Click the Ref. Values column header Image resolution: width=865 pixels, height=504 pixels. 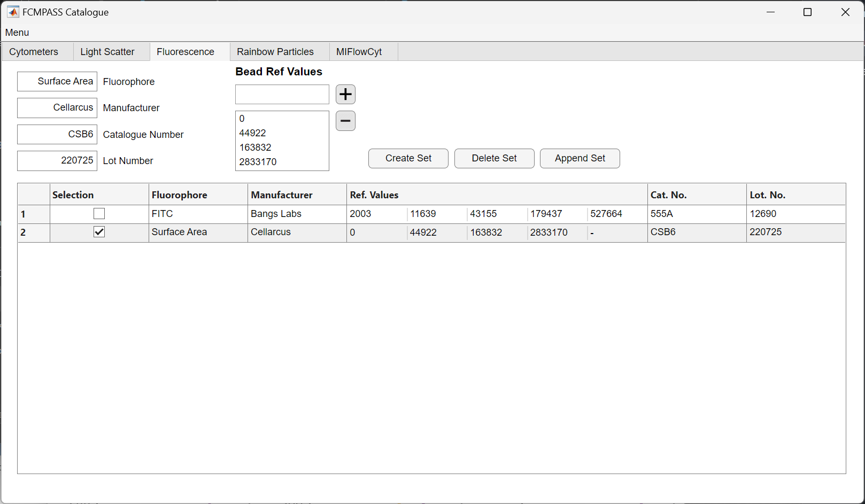[x=497, y=195]
